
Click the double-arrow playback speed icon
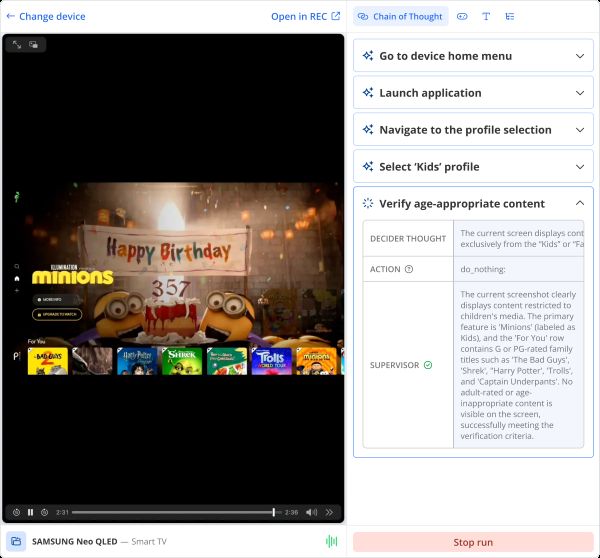point(330,512)
